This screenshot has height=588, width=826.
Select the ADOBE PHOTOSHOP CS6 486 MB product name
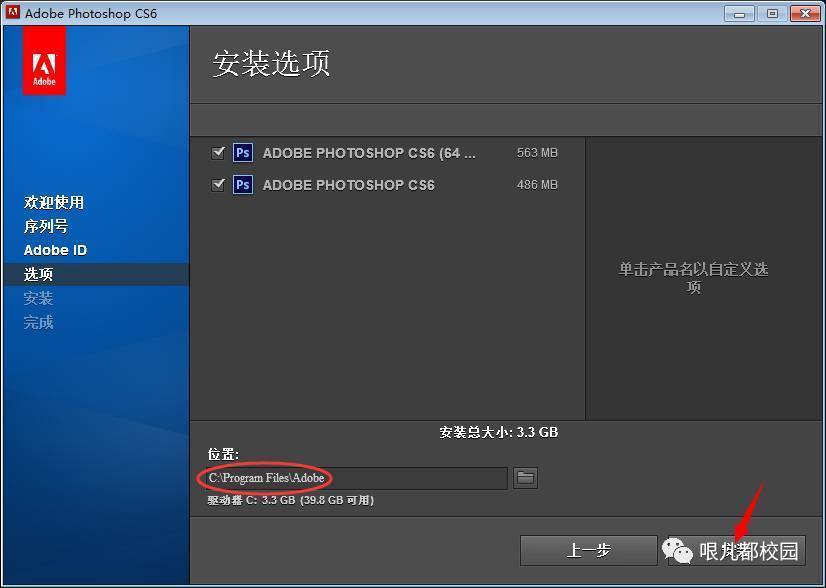[349, 185]
